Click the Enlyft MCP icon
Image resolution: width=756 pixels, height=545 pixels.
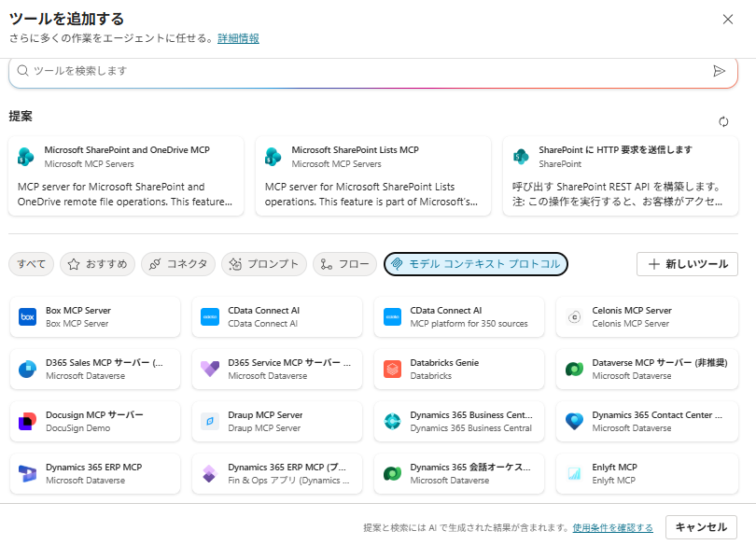coord(574,474)
